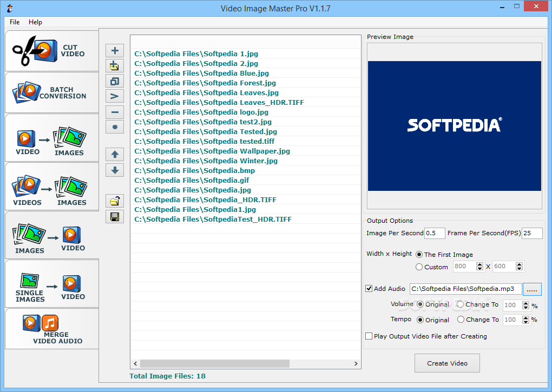Click the scroll left arrow
Viewport: 552px width, 392px height.
tap(135, 363)
